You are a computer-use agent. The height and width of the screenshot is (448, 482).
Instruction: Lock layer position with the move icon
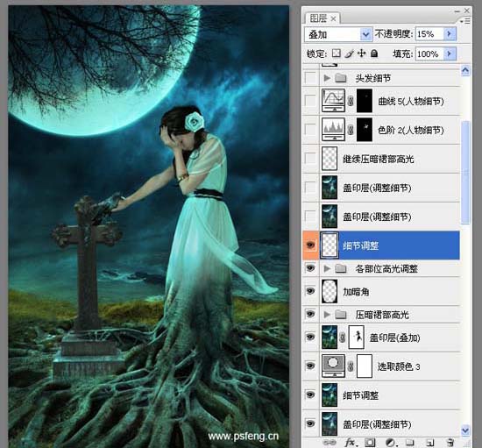[361, 53]
